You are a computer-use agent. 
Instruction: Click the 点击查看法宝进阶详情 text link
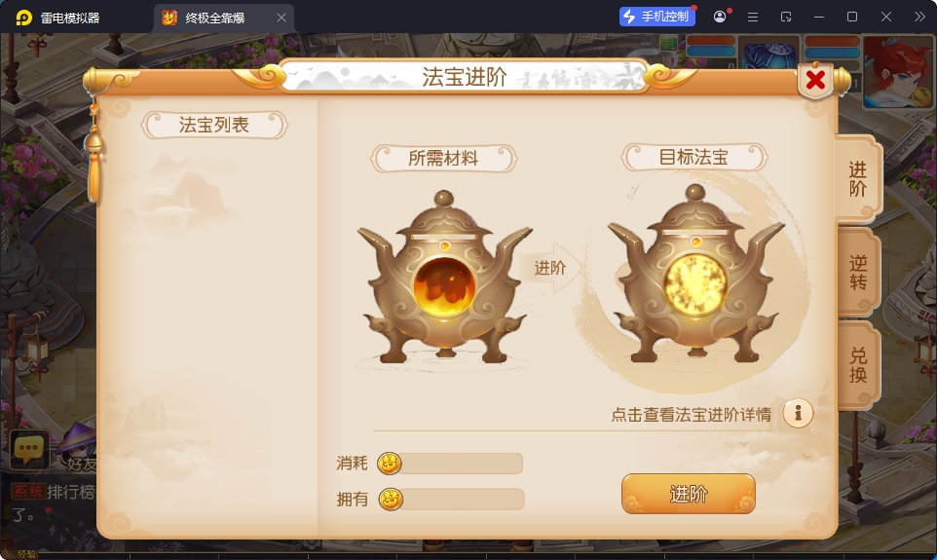click(691, 414)
